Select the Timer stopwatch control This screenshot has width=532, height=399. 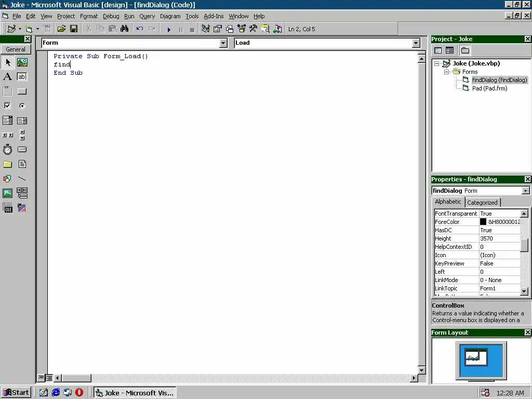[8, 149]
